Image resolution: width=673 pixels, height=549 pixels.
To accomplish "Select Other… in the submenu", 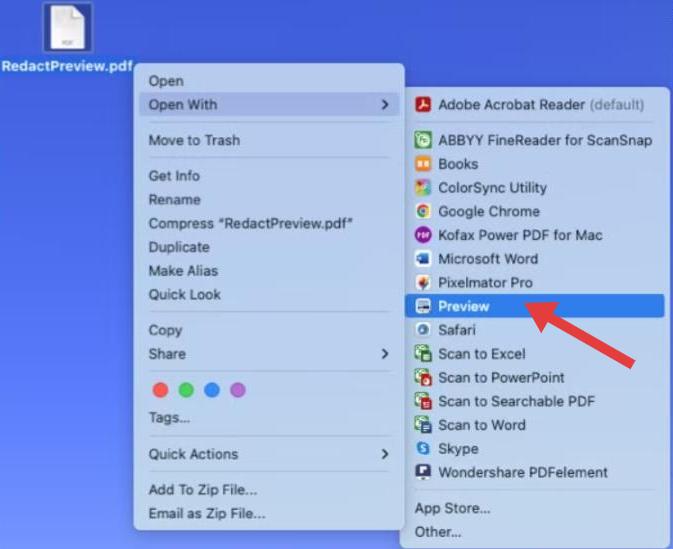I will 535,532.
